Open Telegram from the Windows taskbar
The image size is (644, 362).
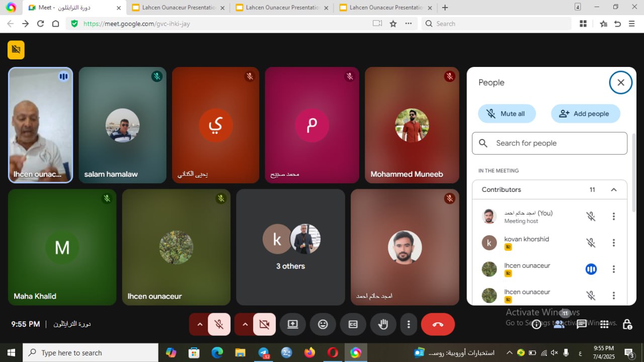pos(264,352)
